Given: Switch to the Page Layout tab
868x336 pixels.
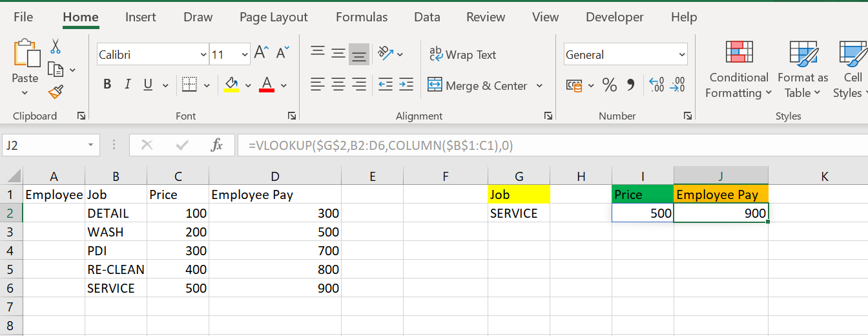Looking at the screenshot, I should pos(274,17).
